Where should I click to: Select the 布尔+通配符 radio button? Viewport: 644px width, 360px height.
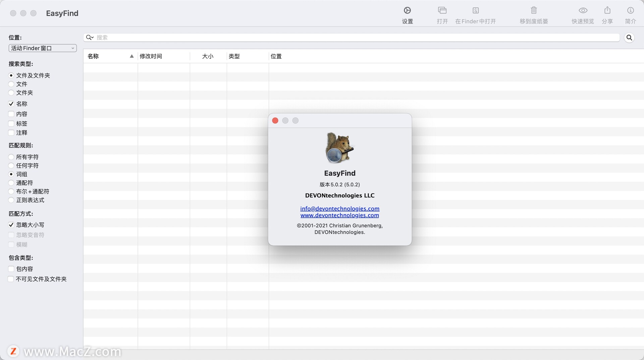(11, 191)
